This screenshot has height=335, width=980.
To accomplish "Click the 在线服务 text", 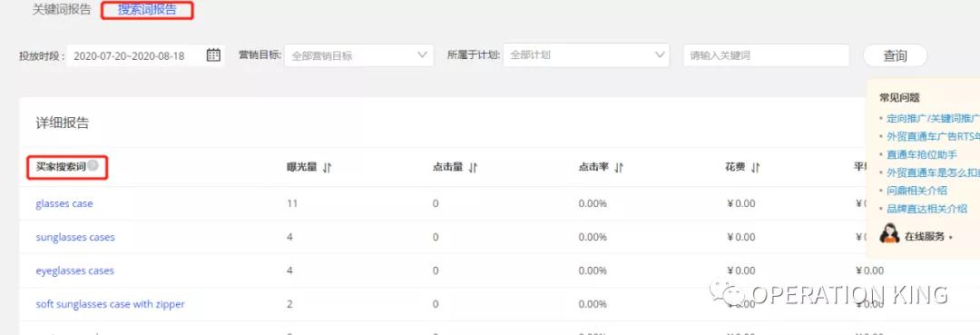I will [925, 237].
